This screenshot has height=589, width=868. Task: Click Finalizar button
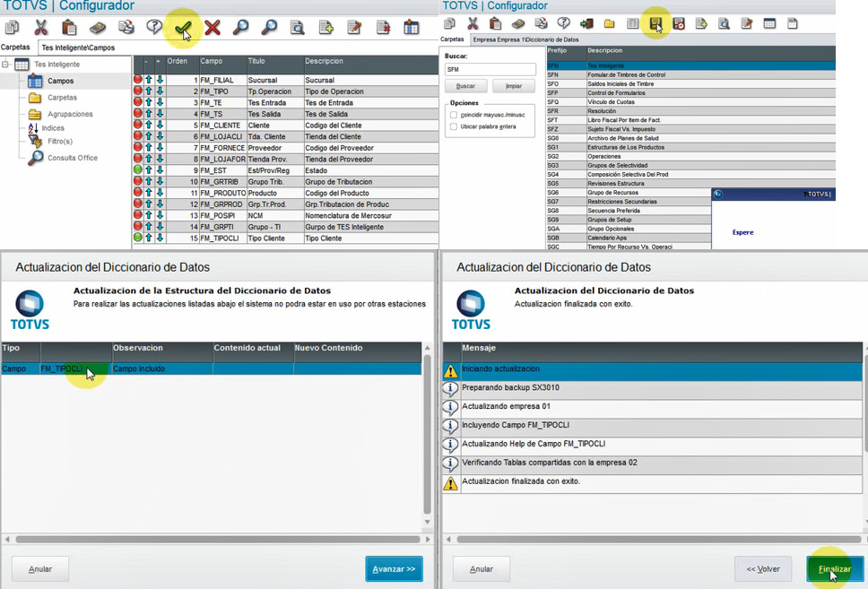[834, 568]
